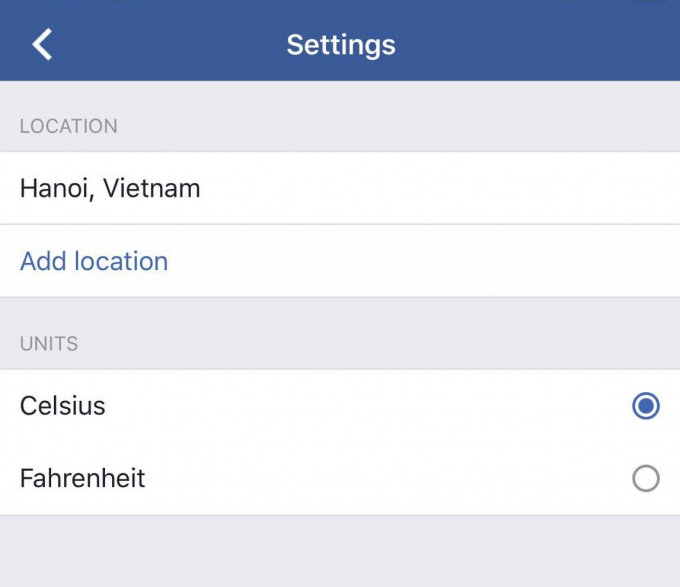Tap the Celsius text label
The image size is (680, 587).
click(x=62, y=406)
